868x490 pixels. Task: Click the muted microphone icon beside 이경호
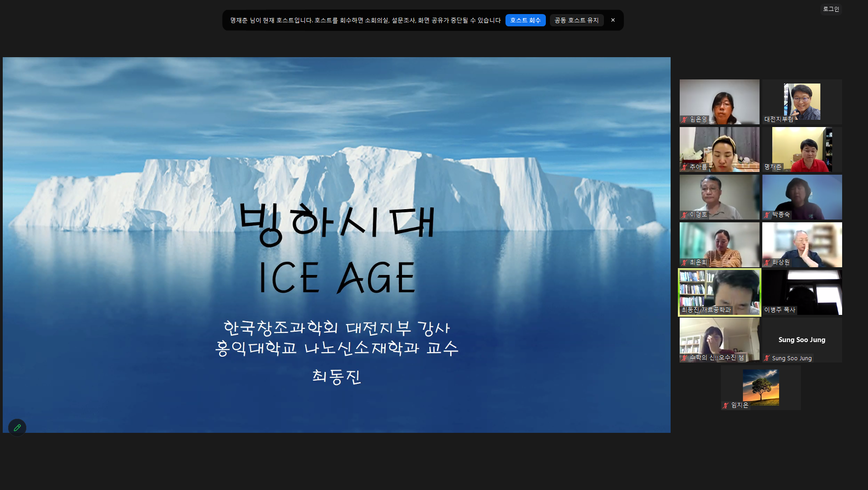point(685,215)
